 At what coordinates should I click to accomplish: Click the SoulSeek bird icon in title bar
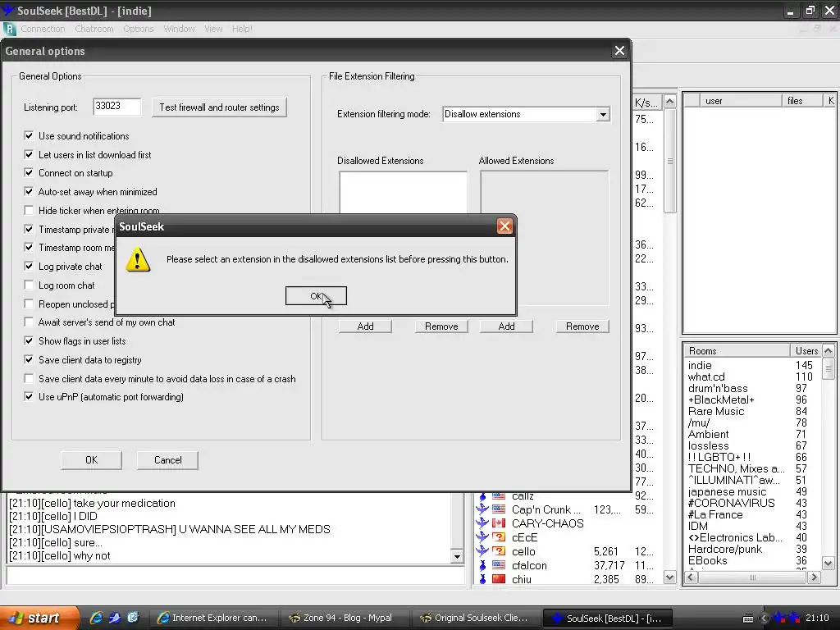coord(7,10)
